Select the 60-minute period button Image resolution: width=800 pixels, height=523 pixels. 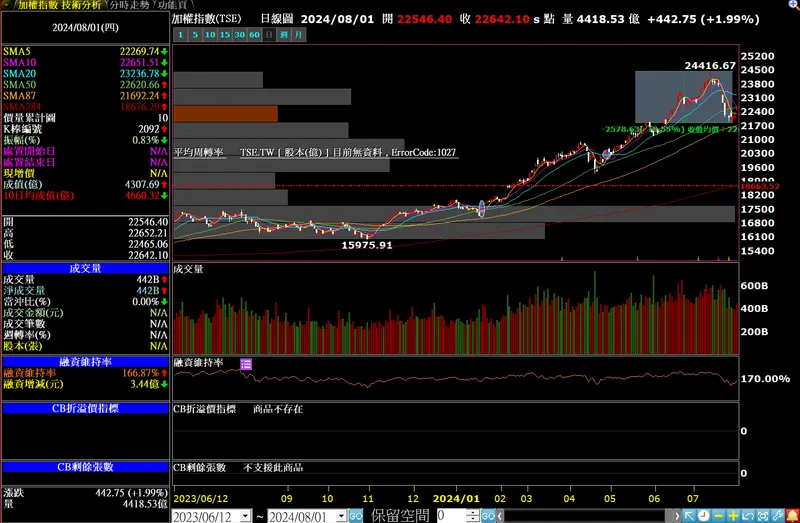tap(254, 35)
